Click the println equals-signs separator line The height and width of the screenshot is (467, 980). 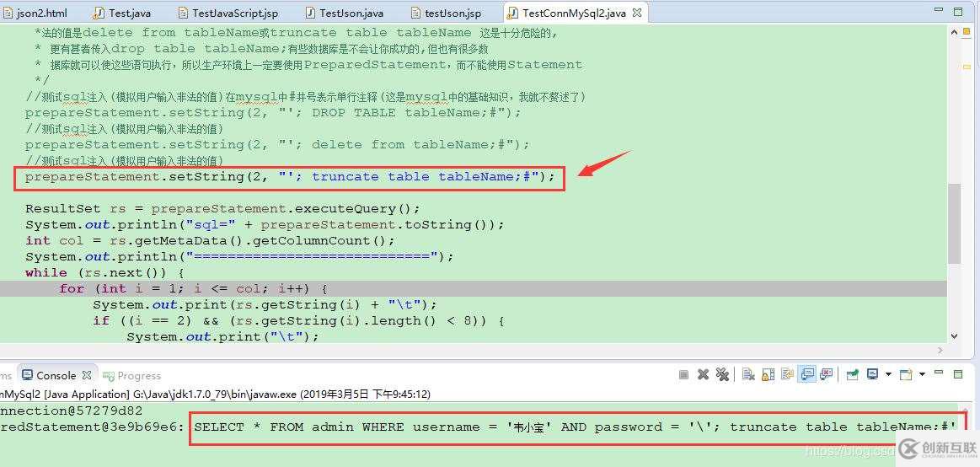(x=240, y=256)
